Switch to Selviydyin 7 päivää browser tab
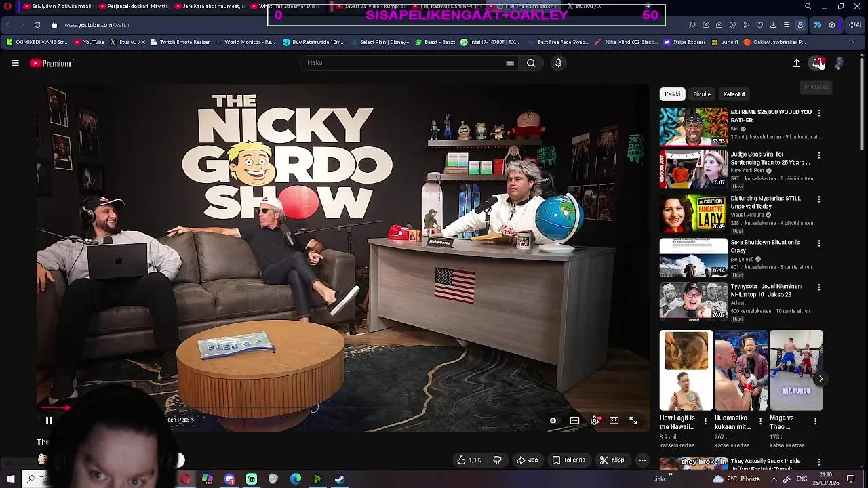This screenshot has width=868, height=488. [58, 7]
